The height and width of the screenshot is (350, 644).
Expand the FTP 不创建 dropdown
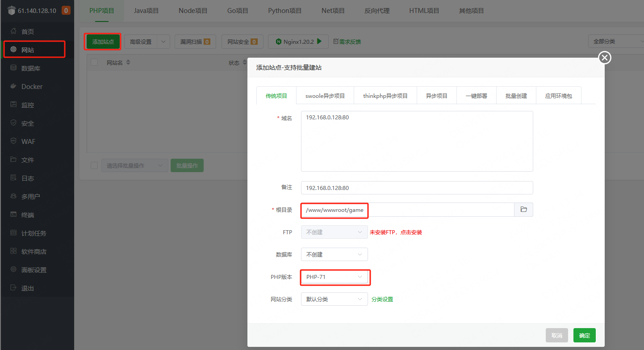click(x=334, y=232)
